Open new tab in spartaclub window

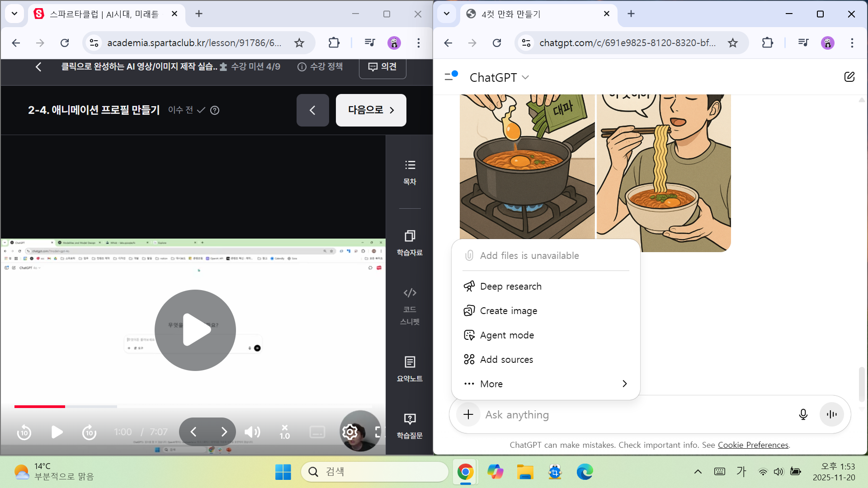pyautogui.click(x=199, y=14)
